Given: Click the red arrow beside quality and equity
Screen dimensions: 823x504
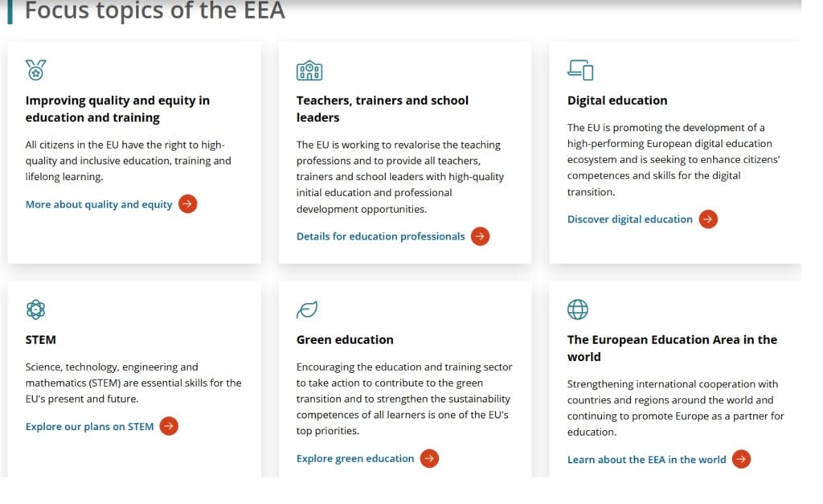Looking at the screenshot, I should [x=187, y=204].
